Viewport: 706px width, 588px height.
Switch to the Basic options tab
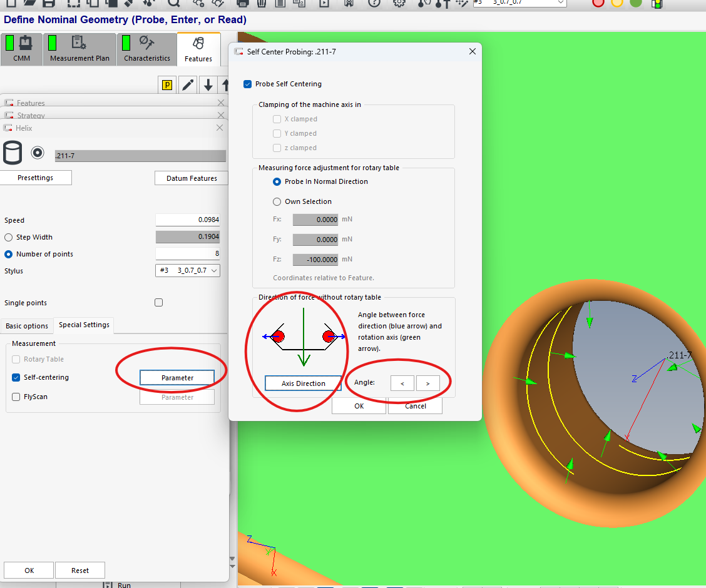27,326
